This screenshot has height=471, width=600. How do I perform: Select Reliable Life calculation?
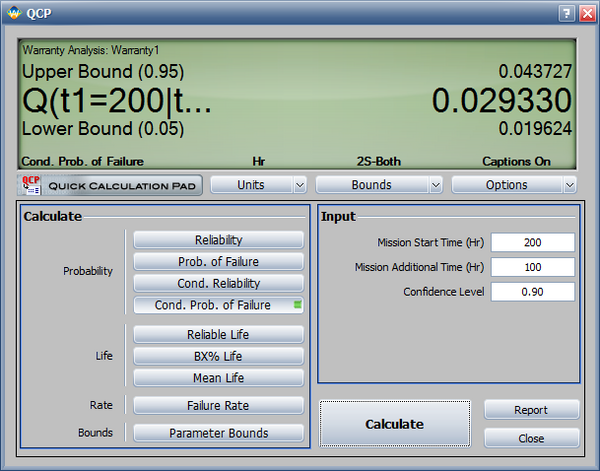218,334
